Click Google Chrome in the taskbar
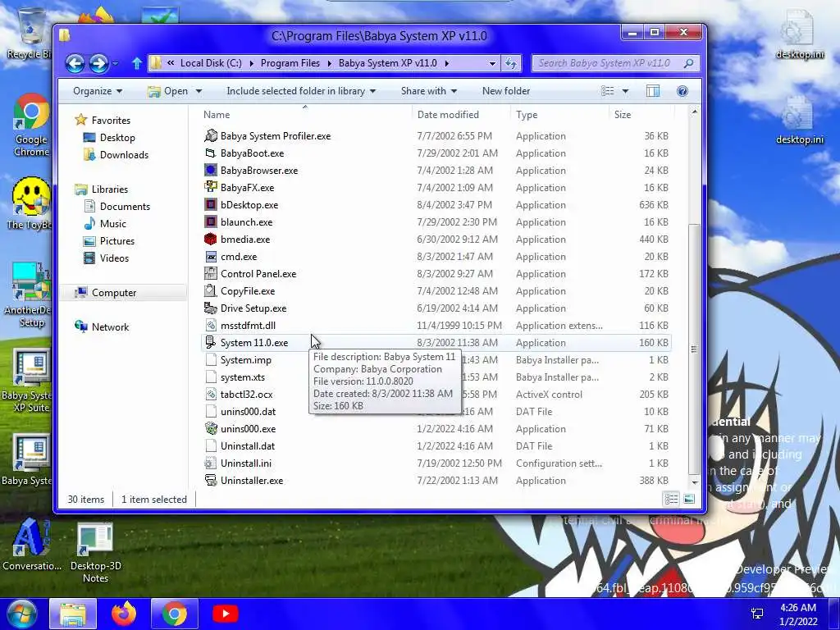 [175, 614]
